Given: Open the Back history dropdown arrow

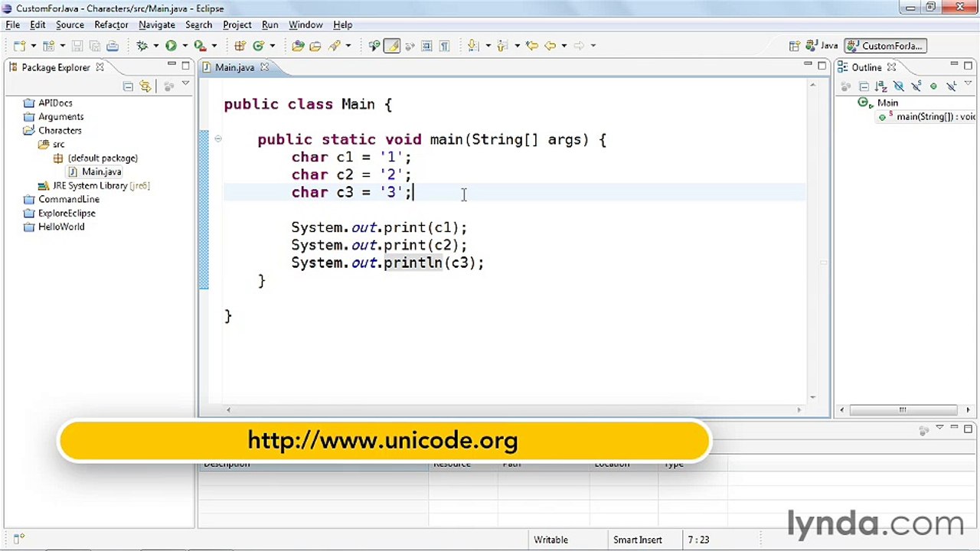Looking at the screenshot, I should click(x=564, y=46).
